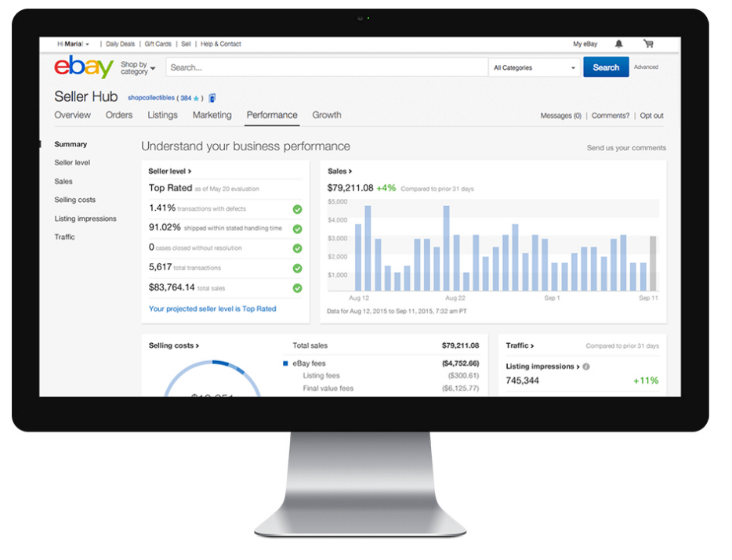Expand the Traffic section heading

(x=520, y=346)
